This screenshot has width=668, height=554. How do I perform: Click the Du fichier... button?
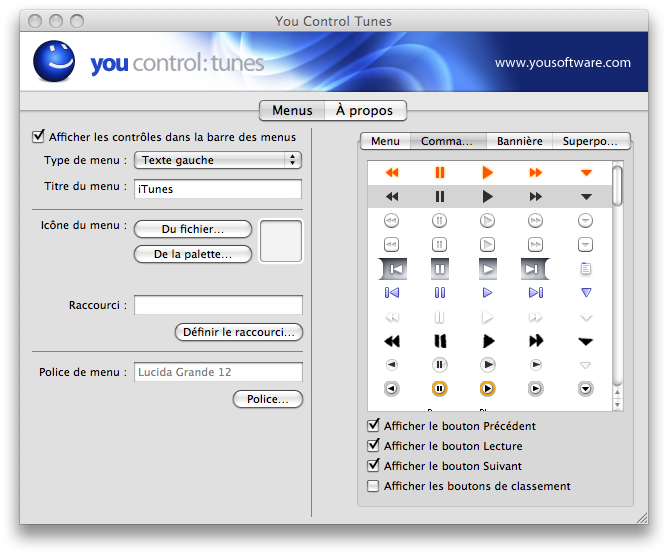(x=193, y=229)
